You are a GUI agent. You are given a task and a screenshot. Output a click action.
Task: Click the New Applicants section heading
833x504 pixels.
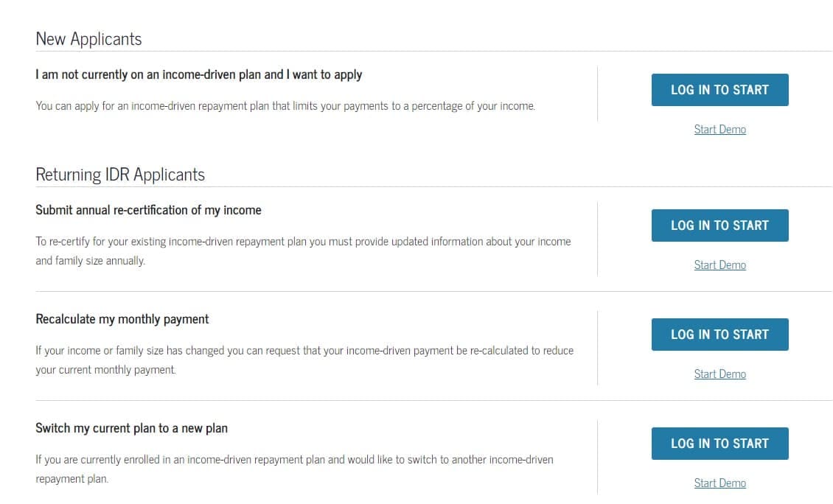tap(88, 38)
